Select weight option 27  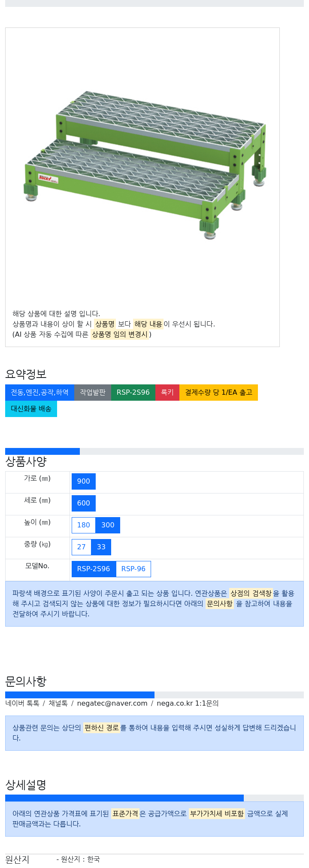point(82,547)
